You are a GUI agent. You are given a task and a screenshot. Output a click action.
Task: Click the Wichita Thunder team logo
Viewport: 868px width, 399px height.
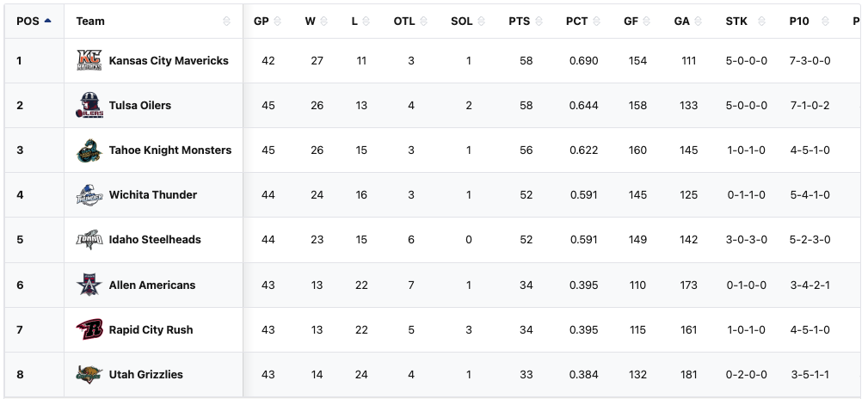pyautogui.click(x=89, y=195)
